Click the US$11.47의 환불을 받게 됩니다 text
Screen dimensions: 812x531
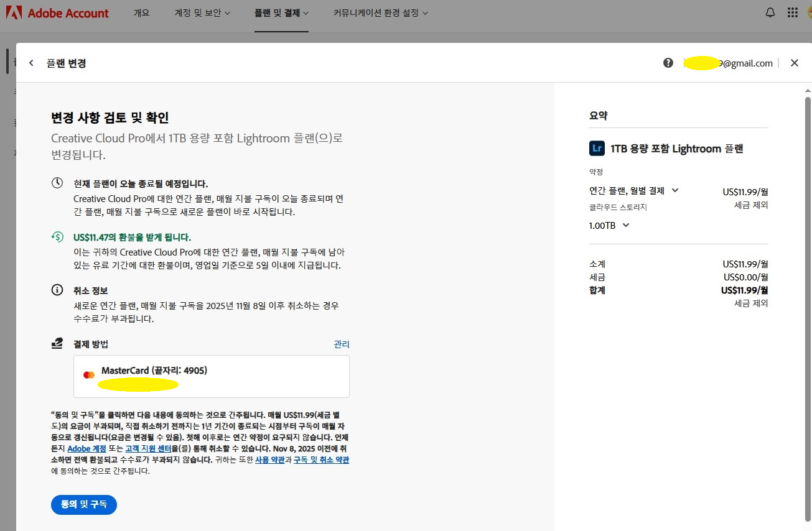(x=132, y=237)
